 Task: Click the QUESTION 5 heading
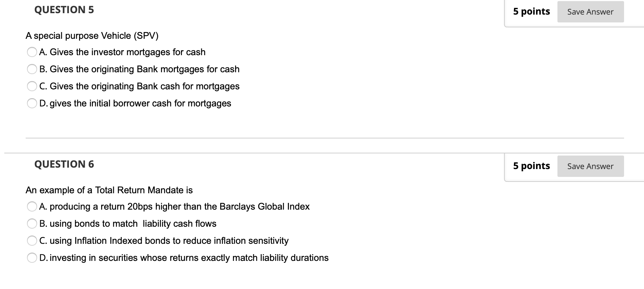63,10
